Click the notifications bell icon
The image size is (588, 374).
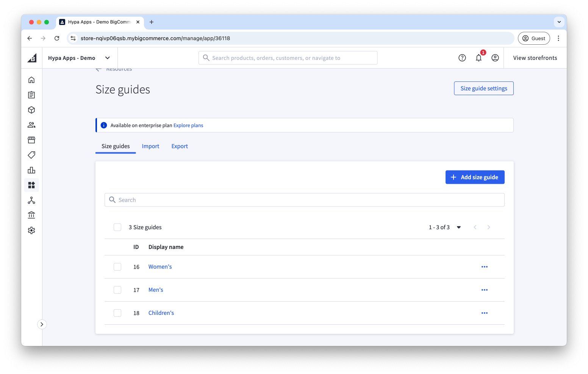click(x=479, y=58)
